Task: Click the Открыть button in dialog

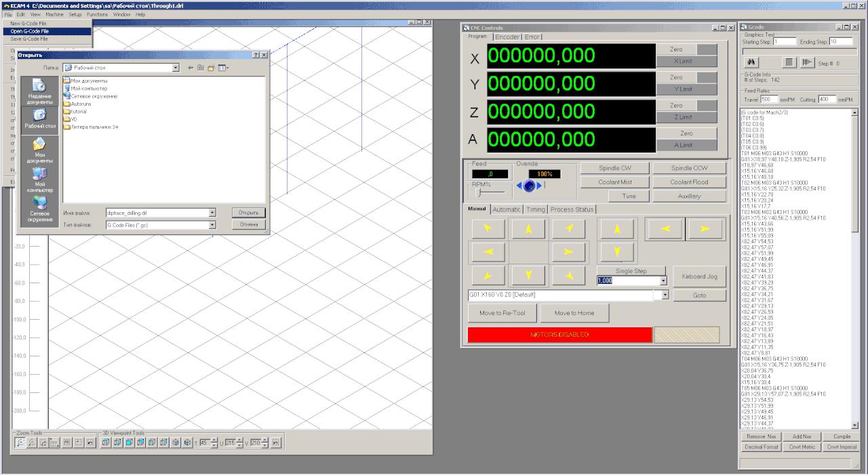Action: (248, 213)
